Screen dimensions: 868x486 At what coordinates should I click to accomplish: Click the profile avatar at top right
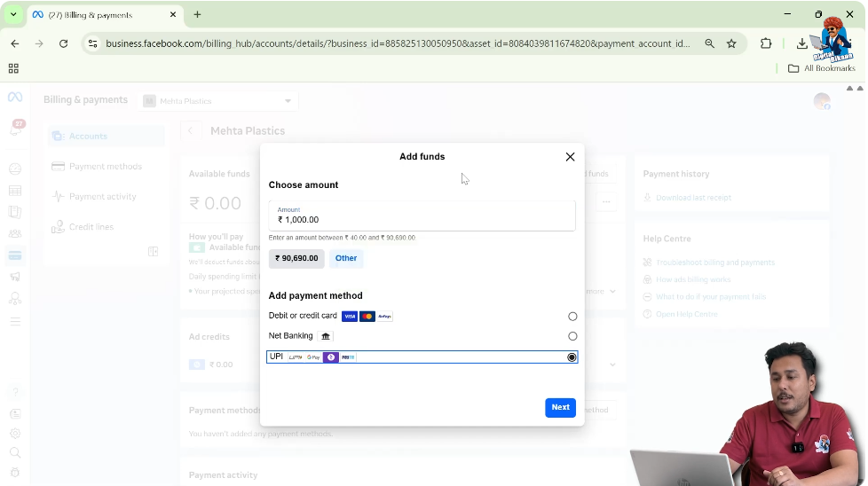(x=822, y=101)
